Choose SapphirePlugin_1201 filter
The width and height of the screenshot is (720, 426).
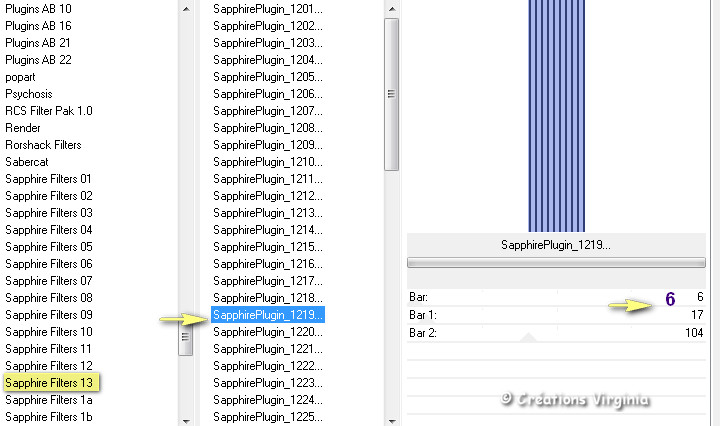click(268, 9)
